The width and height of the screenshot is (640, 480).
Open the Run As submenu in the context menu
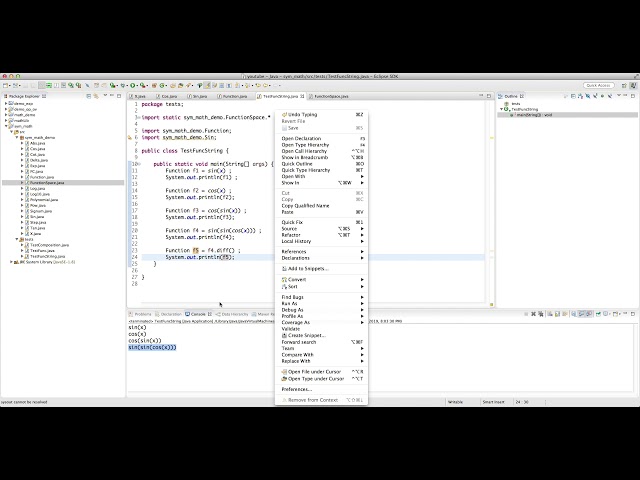click(x=321, y=304)
